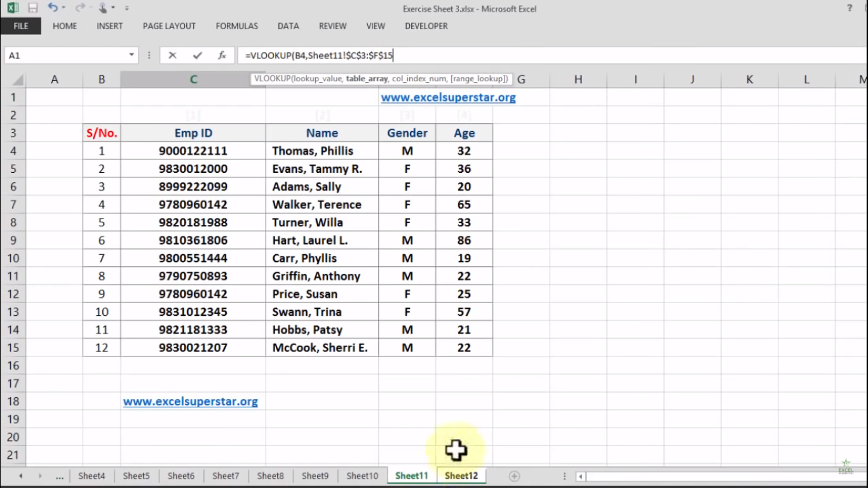Screen dimensions: 868x488
Task: Select row 16 header
Action: 13,365
